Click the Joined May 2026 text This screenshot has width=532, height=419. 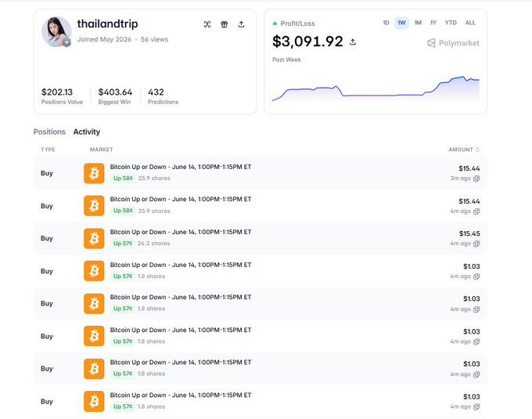tap(104, 39)
